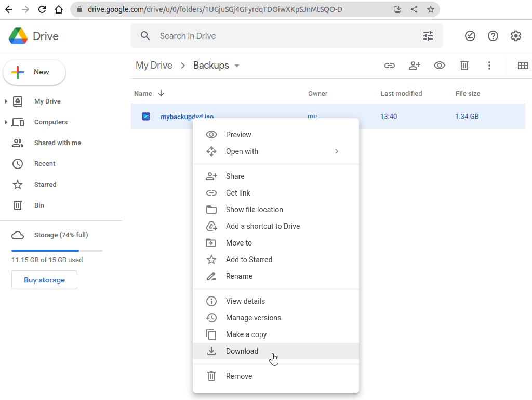
Task: Open search options filter sliders icon
Action: [x=428, y=36]
